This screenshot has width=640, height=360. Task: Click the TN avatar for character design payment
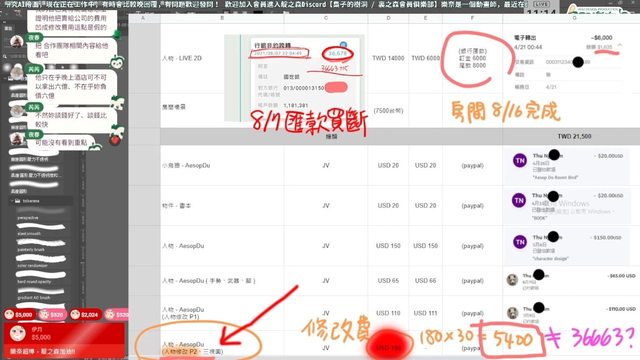coord(519,242)
